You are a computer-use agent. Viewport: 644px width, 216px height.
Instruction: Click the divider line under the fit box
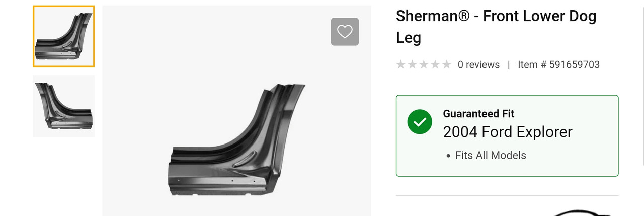507,195
